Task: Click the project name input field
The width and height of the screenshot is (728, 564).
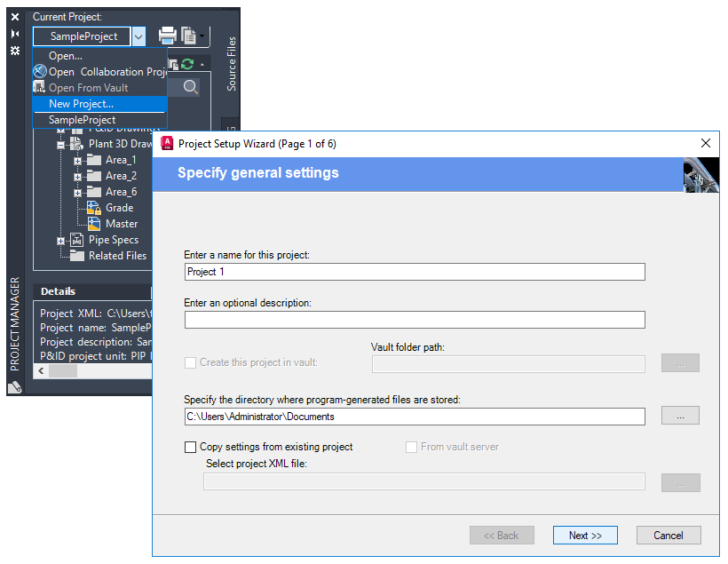Action: point(415,272)
